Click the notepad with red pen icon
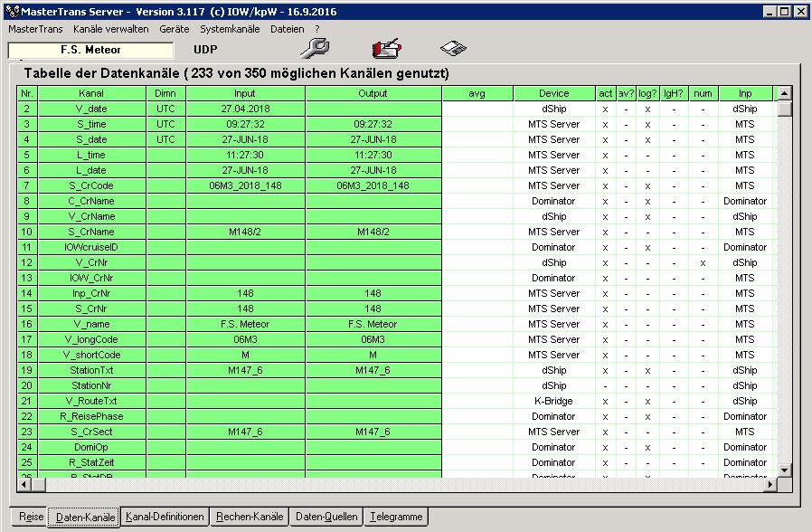 386,49
